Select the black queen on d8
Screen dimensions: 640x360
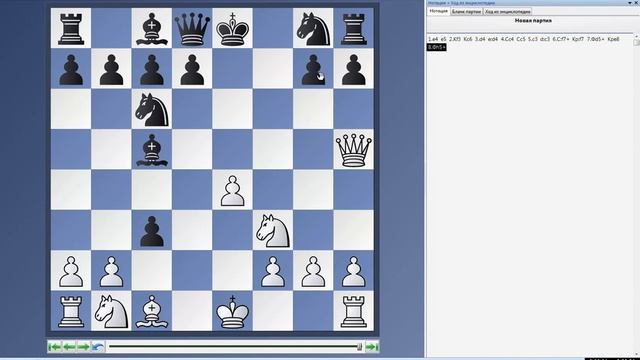point(192,29)
